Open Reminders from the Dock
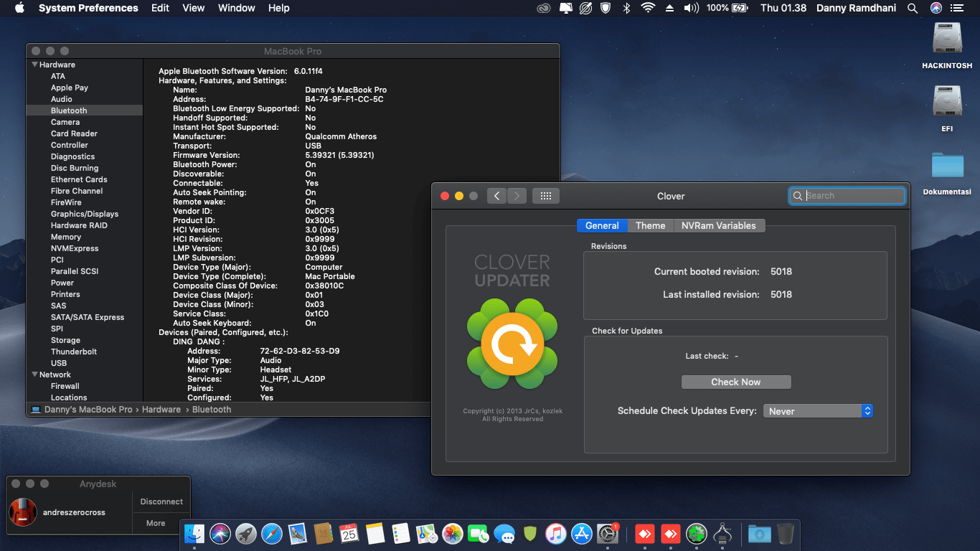Screen dimensions: 980x551 (x=401, y=534)
